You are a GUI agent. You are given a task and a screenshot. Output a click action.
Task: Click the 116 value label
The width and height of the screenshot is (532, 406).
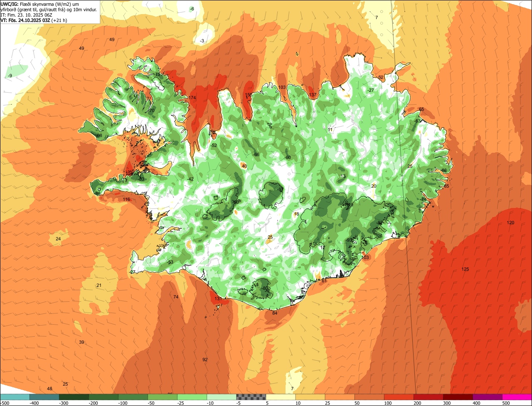pos(126,200)
